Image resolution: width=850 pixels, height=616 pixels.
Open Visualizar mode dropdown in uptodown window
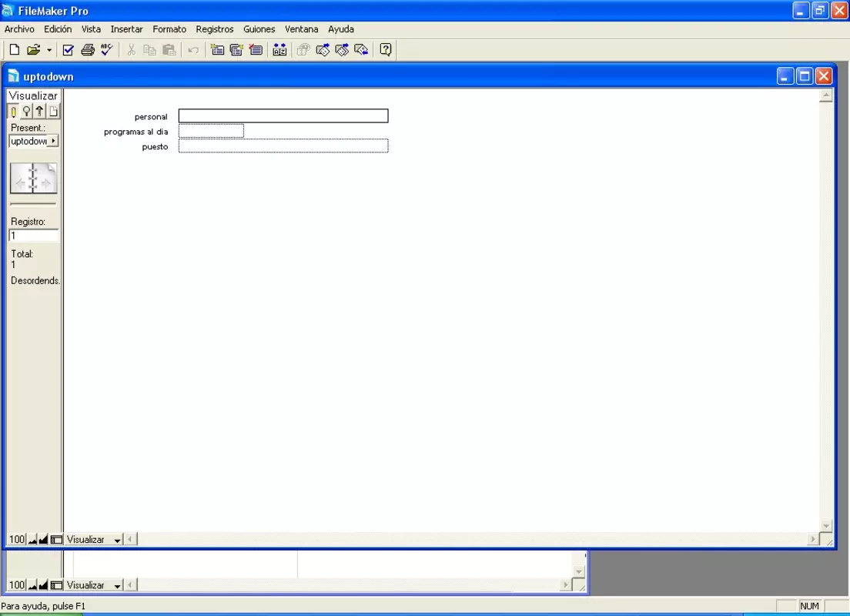tap(94, 540)
